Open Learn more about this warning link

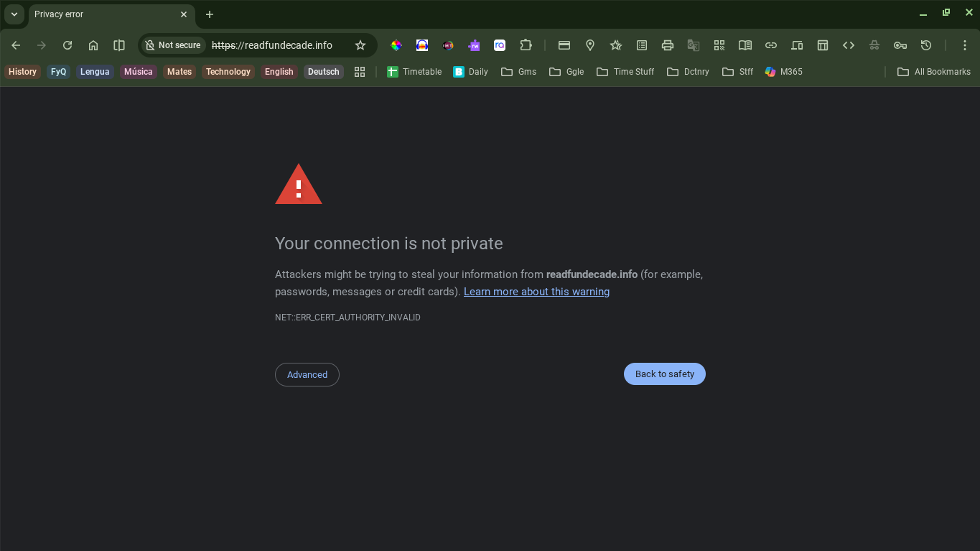click(536, 292)
